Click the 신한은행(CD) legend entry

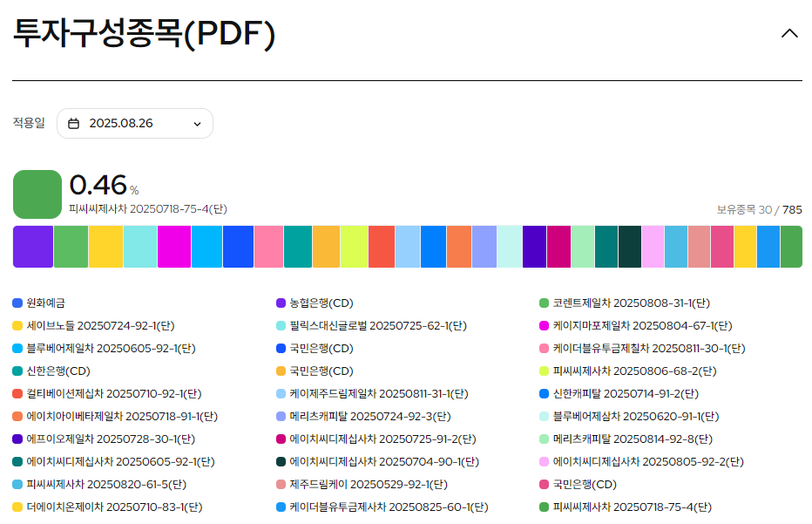51,371
